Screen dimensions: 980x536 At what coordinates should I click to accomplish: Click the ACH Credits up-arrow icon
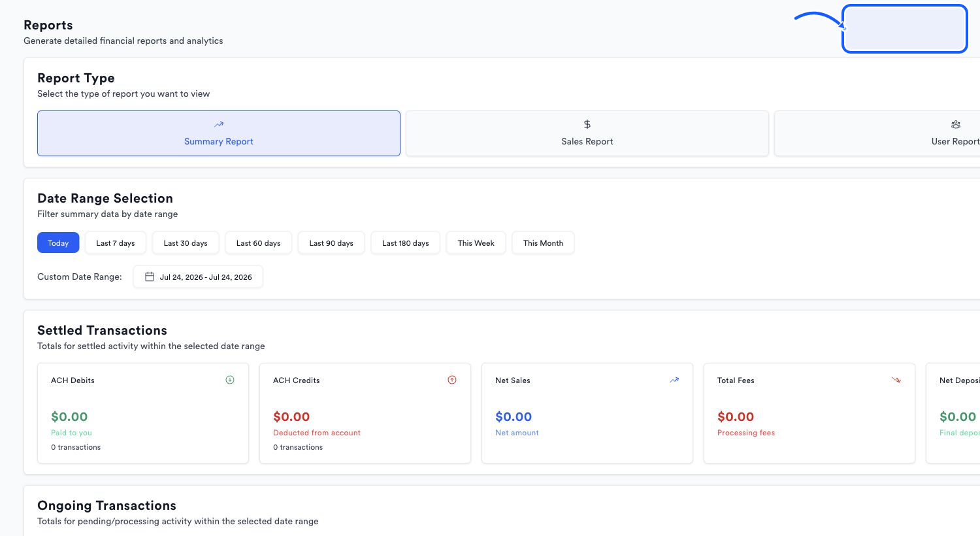(452, 380)
